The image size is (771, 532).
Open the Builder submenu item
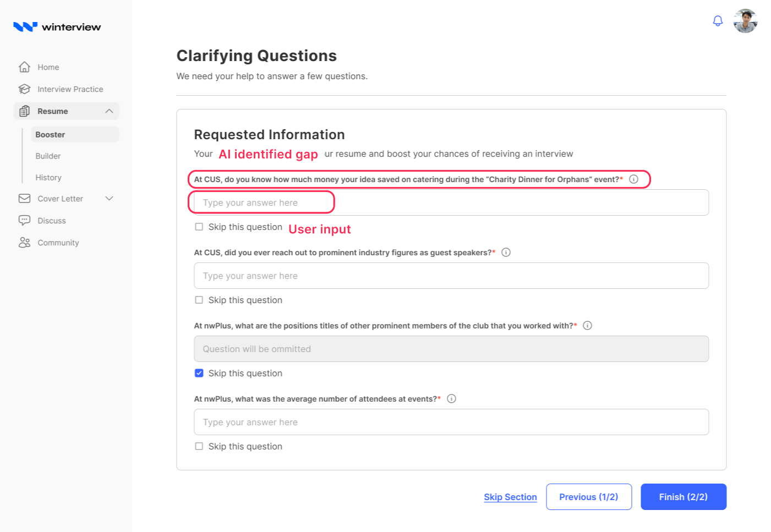point(48,156)
